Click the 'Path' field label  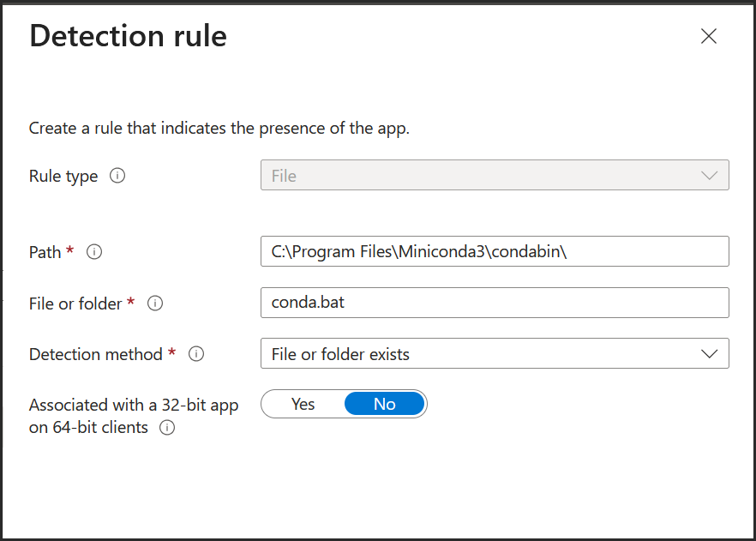45,252
